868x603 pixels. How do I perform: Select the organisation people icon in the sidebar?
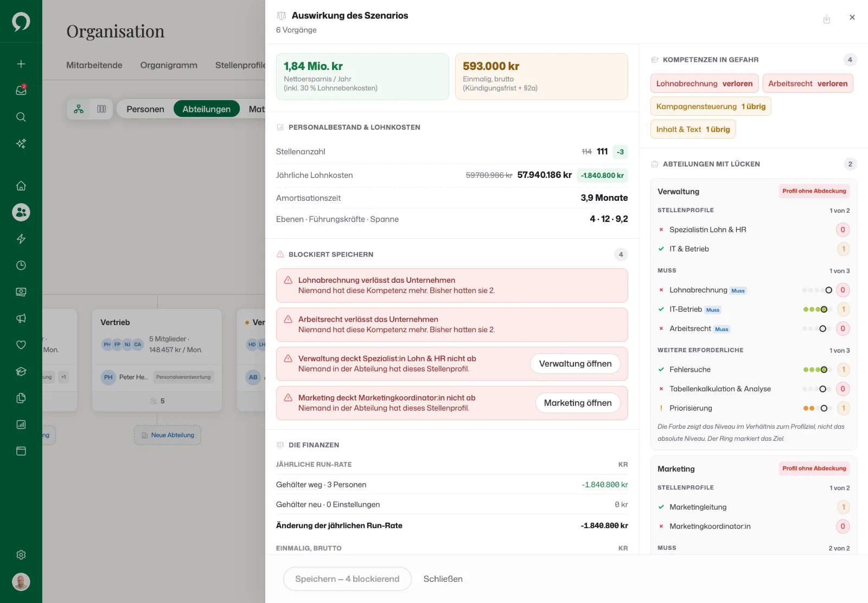coord(21,212)
